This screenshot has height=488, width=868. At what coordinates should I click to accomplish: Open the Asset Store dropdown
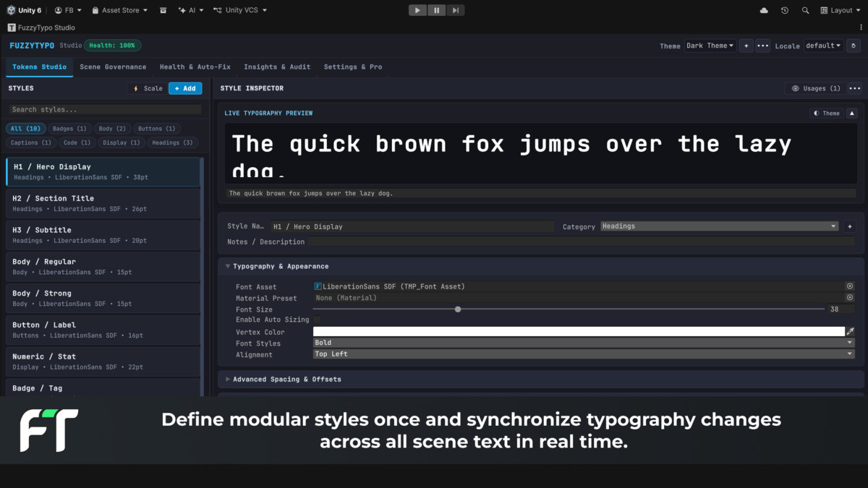pyautogui.click(x=120, y=10)
